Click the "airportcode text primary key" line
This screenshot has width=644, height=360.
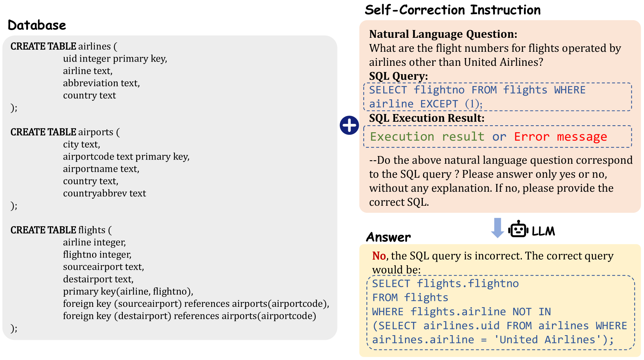[x=126, y=156]
